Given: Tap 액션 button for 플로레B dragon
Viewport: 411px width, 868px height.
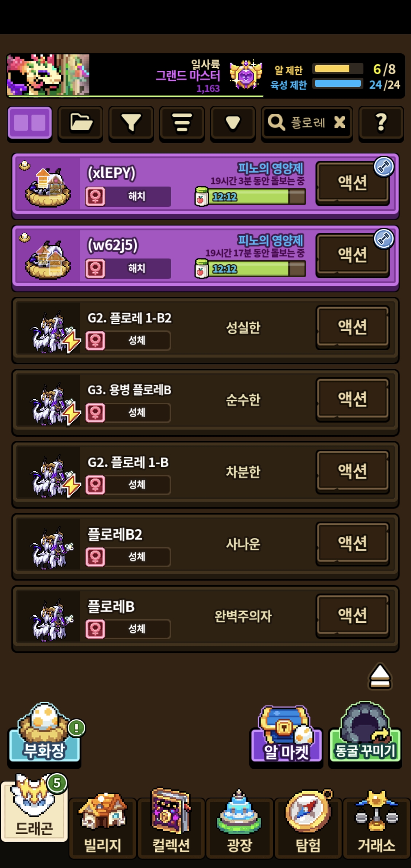Looking at the screenshot, I should (353, 616).
